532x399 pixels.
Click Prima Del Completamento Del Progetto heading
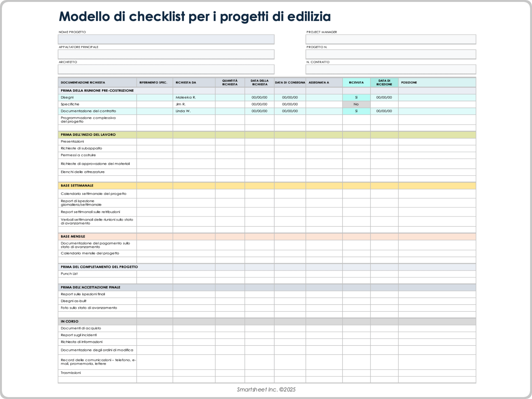99,267
